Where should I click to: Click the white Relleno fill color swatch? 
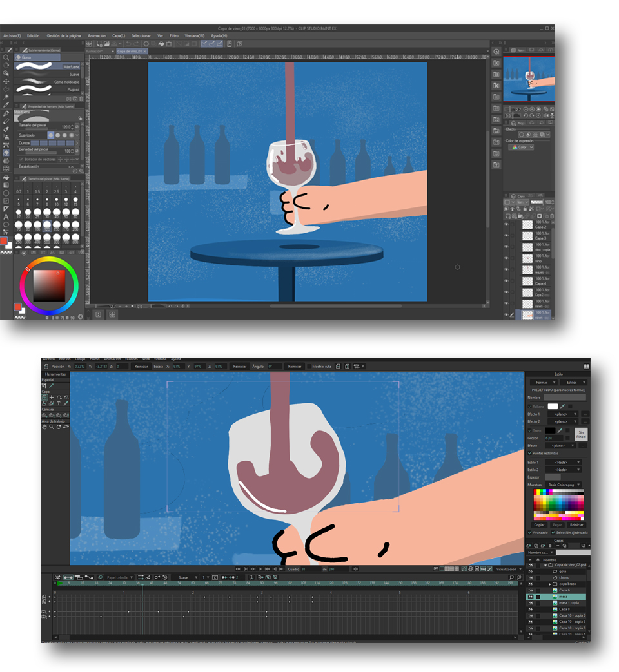553,407
